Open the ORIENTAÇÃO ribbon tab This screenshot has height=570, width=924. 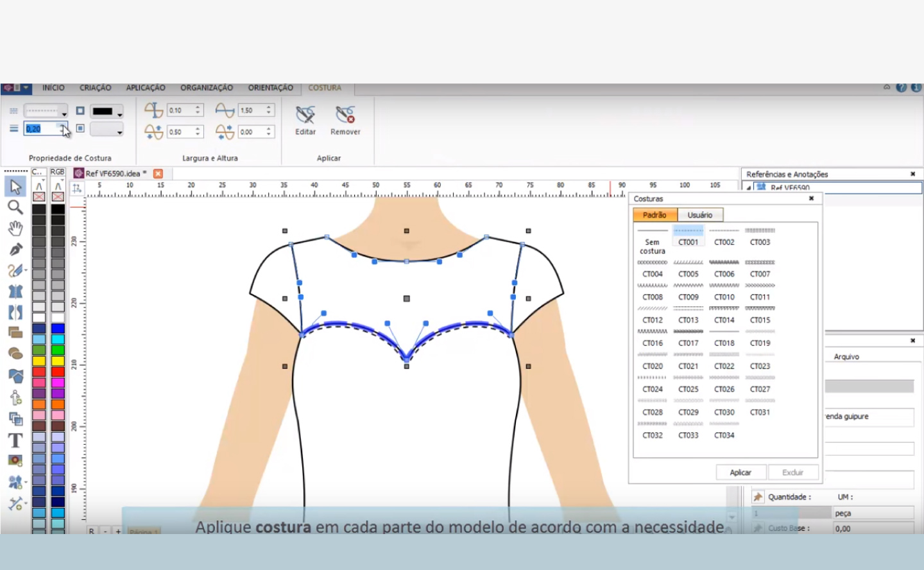(x=271, y=88)
